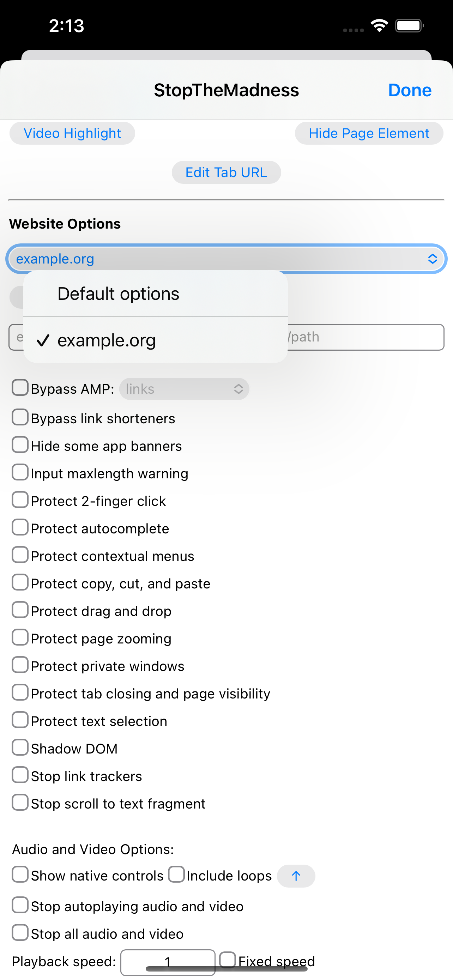Tap the Video Highlight button

pos(72,134)
